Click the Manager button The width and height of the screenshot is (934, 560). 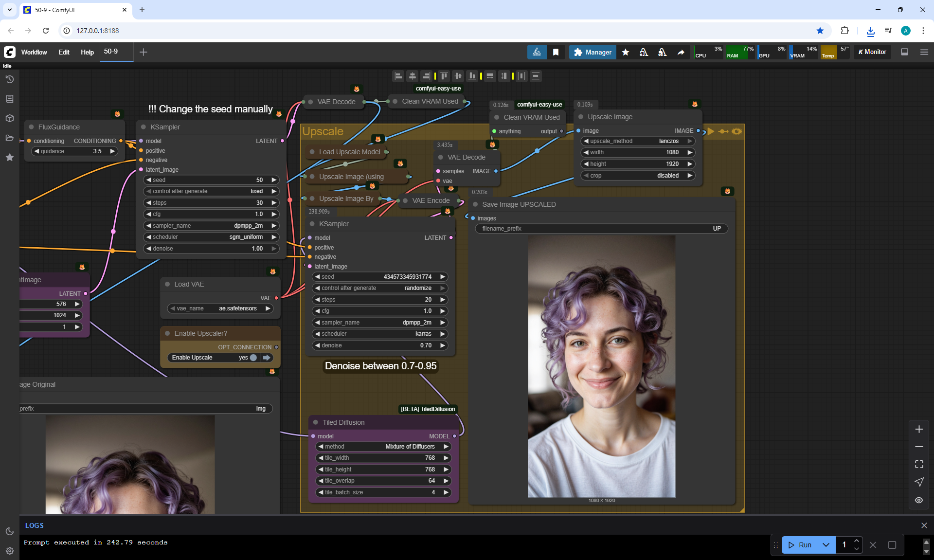click(x=593, y=52)
